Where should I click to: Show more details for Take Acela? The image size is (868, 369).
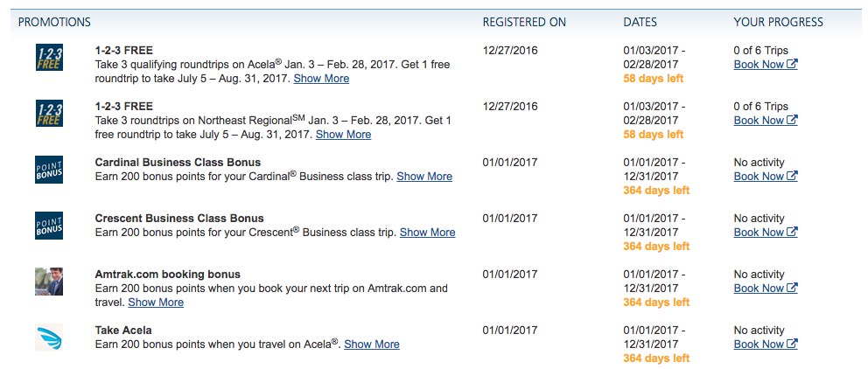372,345
